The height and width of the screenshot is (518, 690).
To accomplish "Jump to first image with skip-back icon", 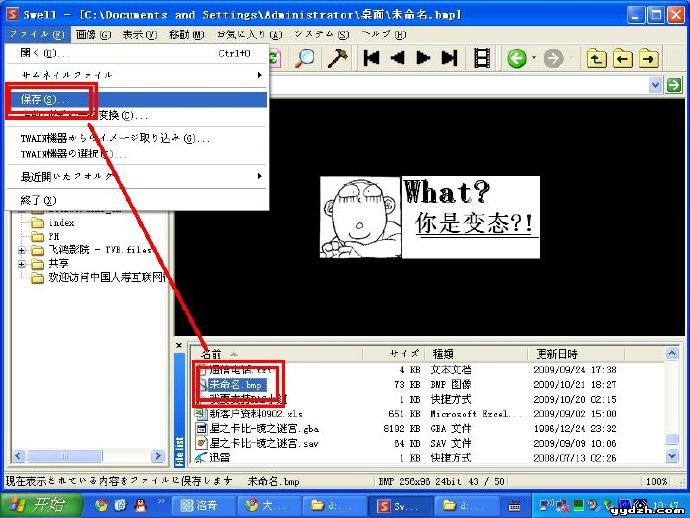I will coord(372,58).
